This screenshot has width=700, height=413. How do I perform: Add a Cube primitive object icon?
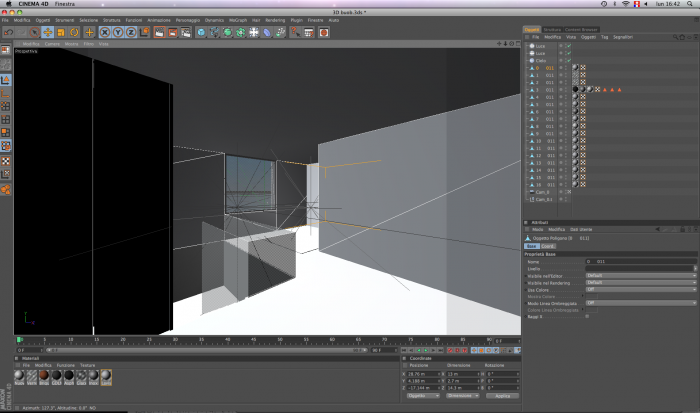[201, 32]
